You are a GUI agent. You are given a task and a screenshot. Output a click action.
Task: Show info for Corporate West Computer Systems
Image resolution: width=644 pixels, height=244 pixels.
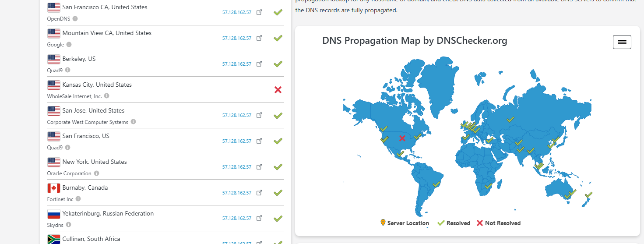coord(133,122)
